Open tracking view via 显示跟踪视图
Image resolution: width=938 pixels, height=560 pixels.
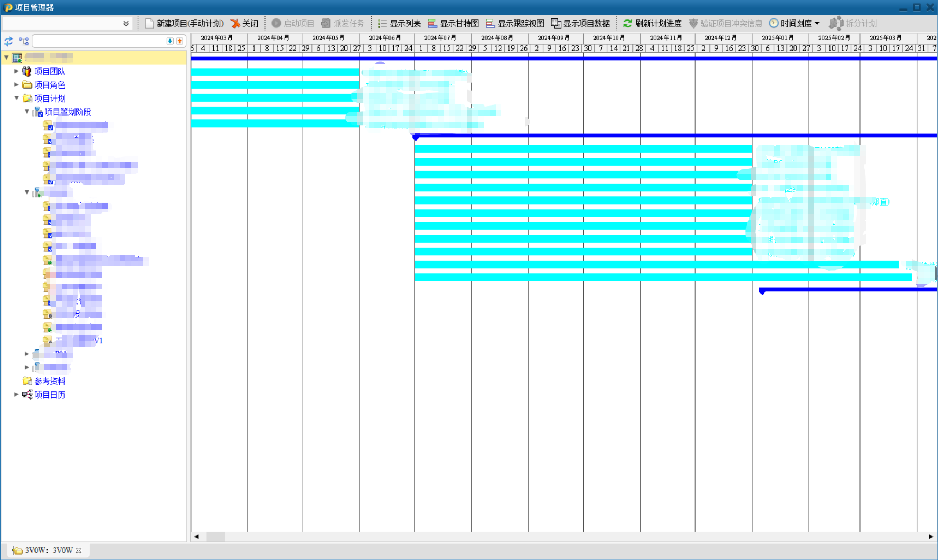point(515,23)
